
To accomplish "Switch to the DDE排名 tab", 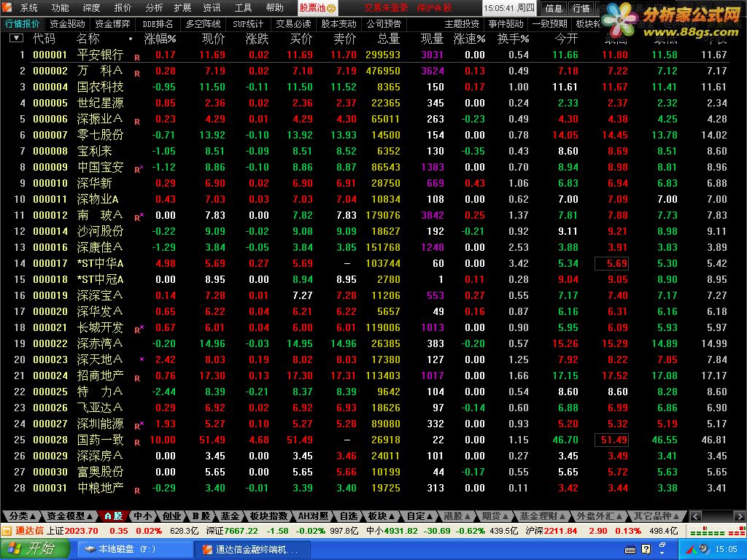I will click(158, 24).
